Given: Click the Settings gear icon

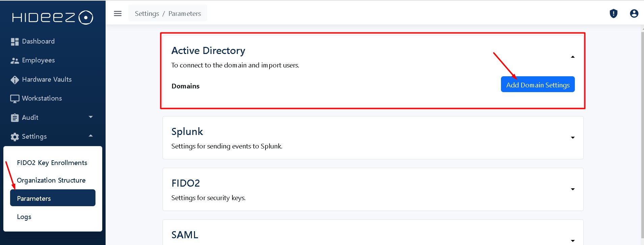Looking at the screenshot, I should click(x=15, y=137).
